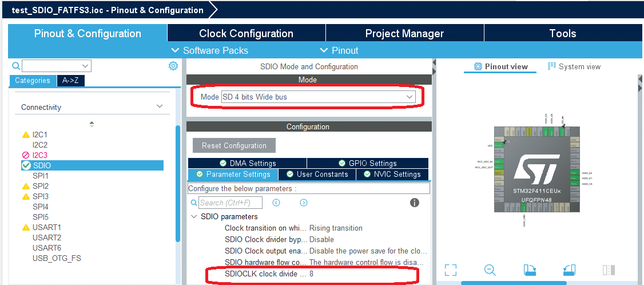Go to previous search result arrow
The height and width of the screenshot is (285, 644).
point(276,203)
